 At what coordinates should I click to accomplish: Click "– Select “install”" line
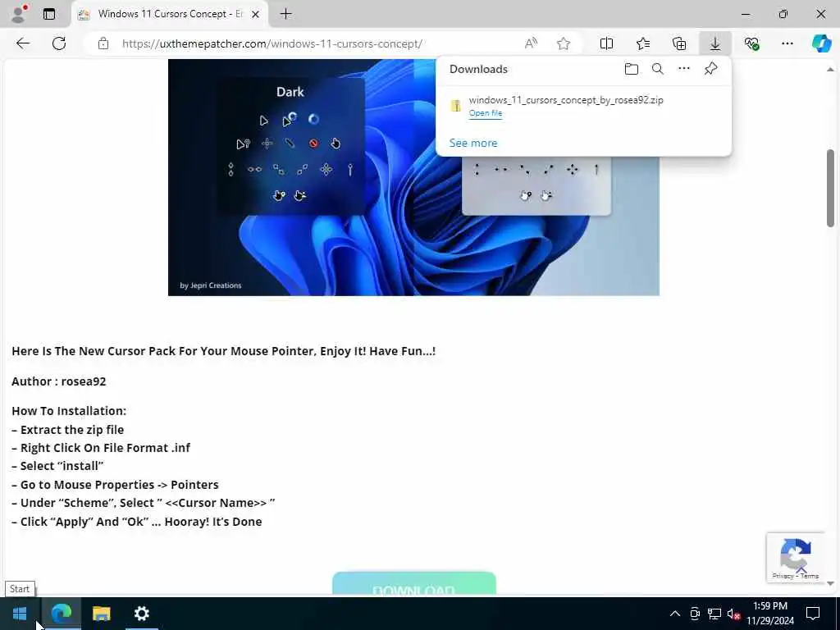(x=57, y=466)
